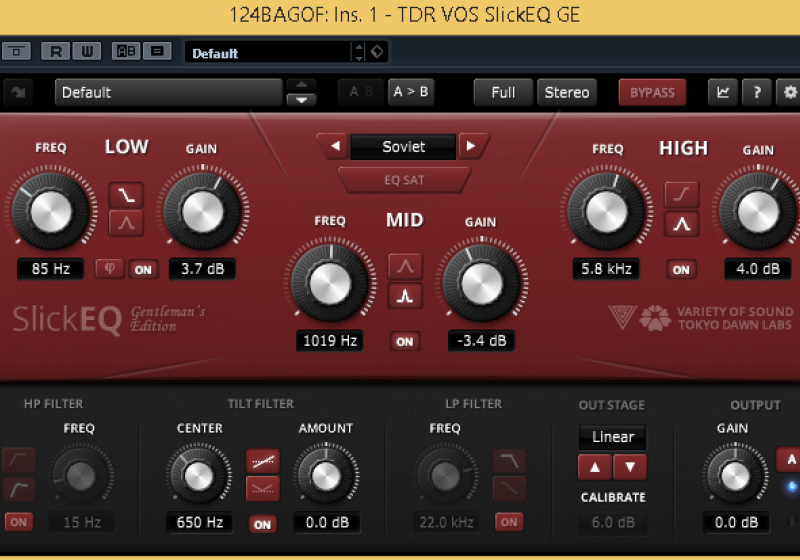Enable host Read automation R button

(x=56, y=51)
